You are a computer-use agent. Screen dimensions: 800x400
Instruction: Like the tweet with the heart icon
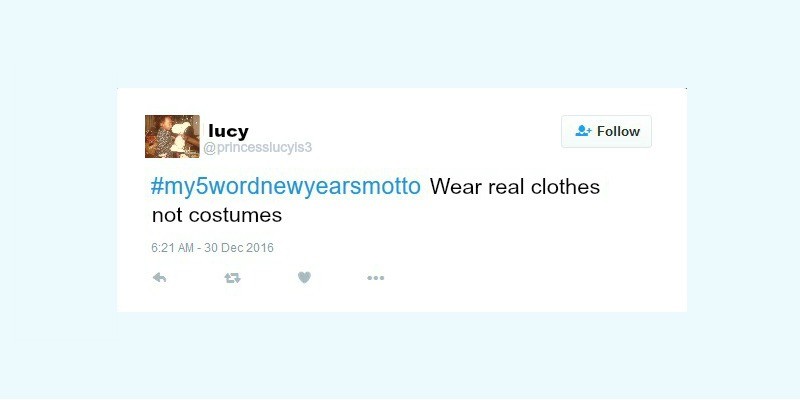point(305,278)
